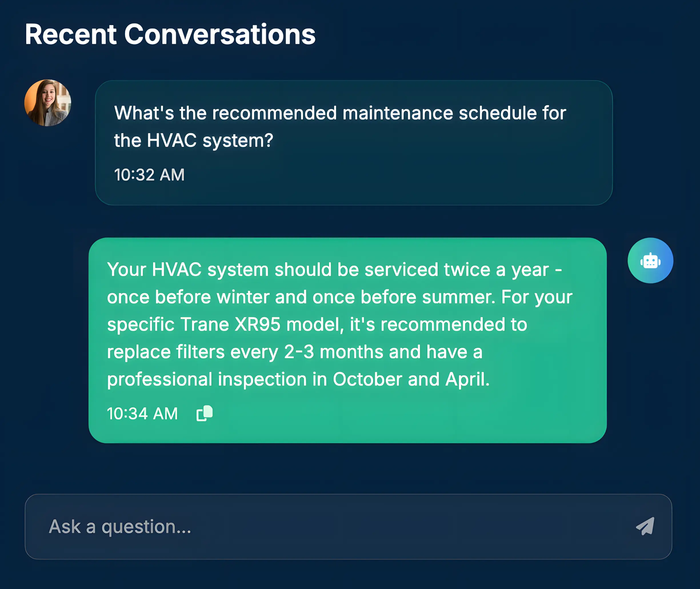700x589 pixels.
Task: Copy the assistant's HVAC reply
Action: [x=204, y=413]
